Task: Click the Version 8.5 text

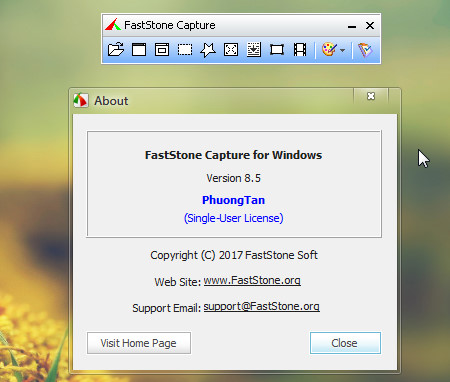Action: 233,178
